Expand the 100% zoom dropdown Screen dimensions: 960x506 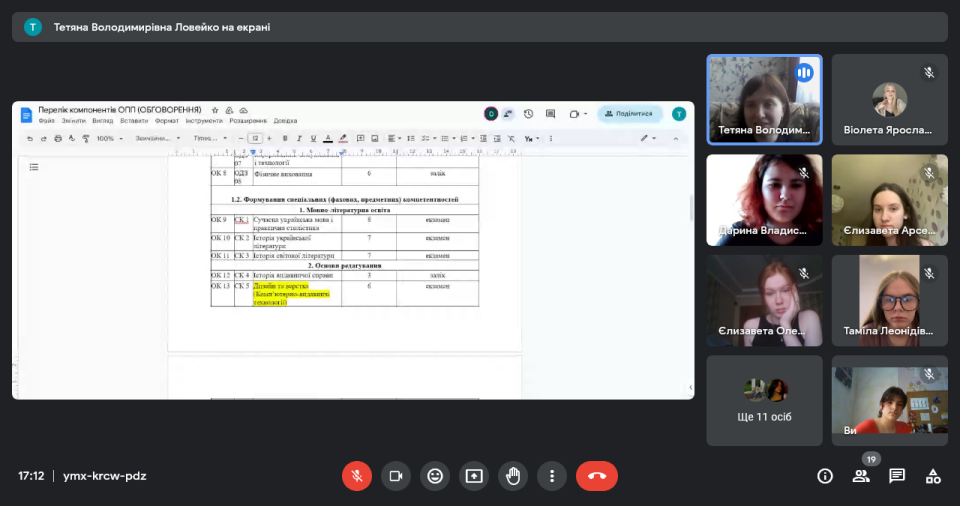coord(109,138)
